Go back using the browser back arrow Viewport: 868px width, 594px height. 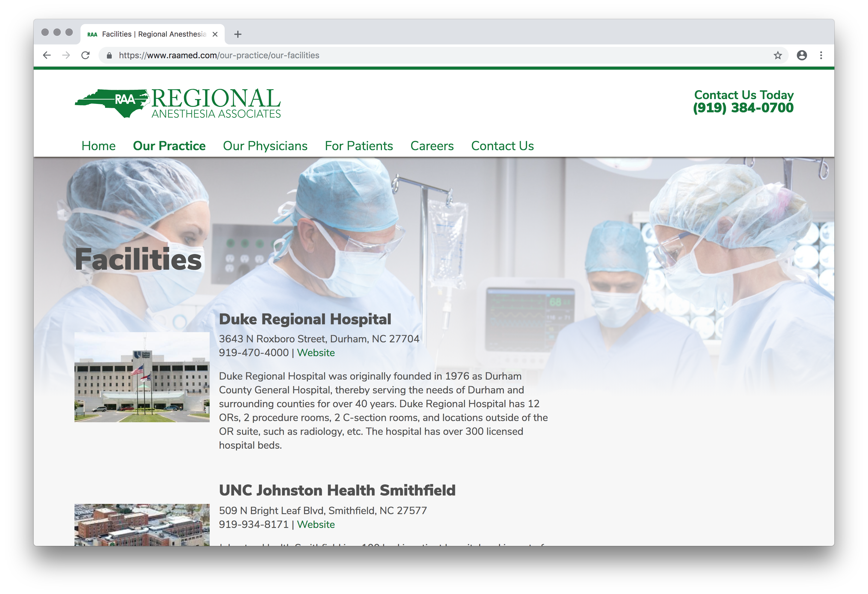[47, 55]
